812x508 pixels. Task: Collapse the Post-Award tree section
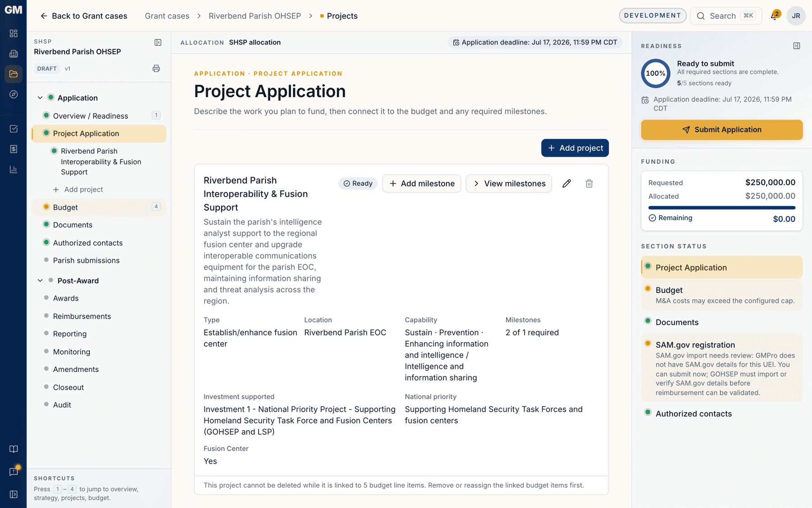pyautogui.click(x=40, y=280)
